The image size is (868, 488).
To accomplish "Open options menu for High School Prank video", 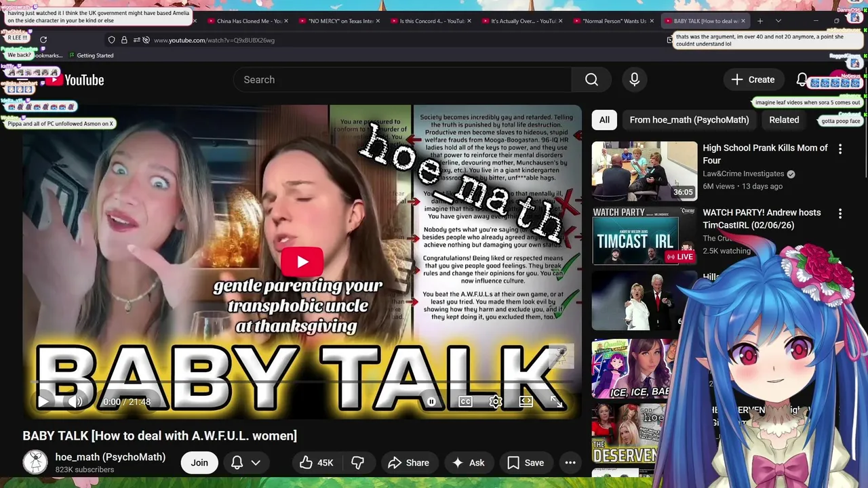I will 840,149.
